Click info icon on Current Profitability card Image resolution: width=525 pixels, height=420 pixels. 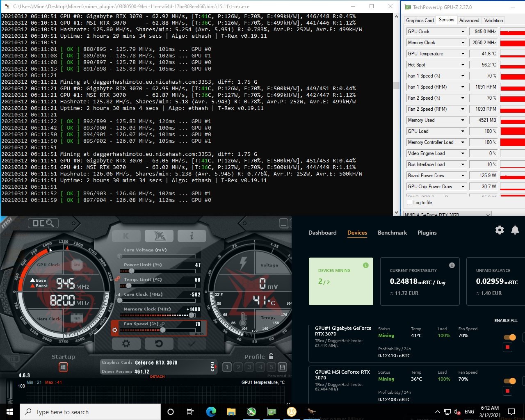tap(452, 265)
